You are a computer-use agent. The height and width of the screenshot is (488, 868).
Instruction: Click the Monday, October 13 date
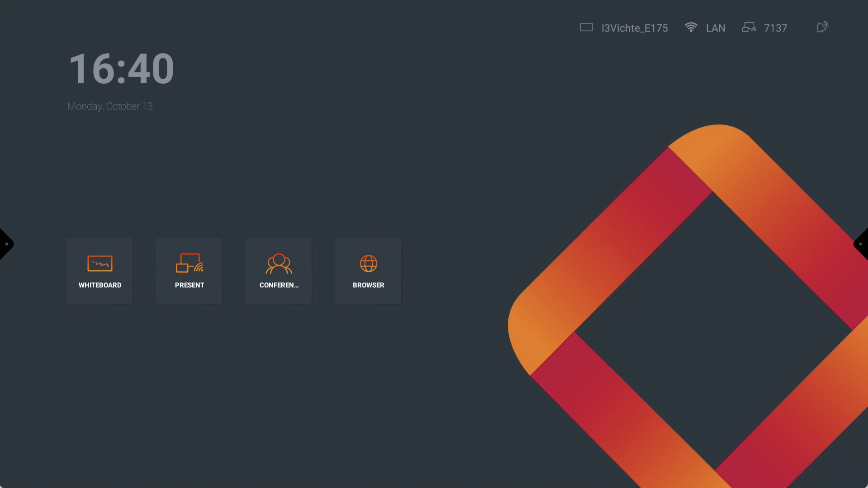[110, 106]
